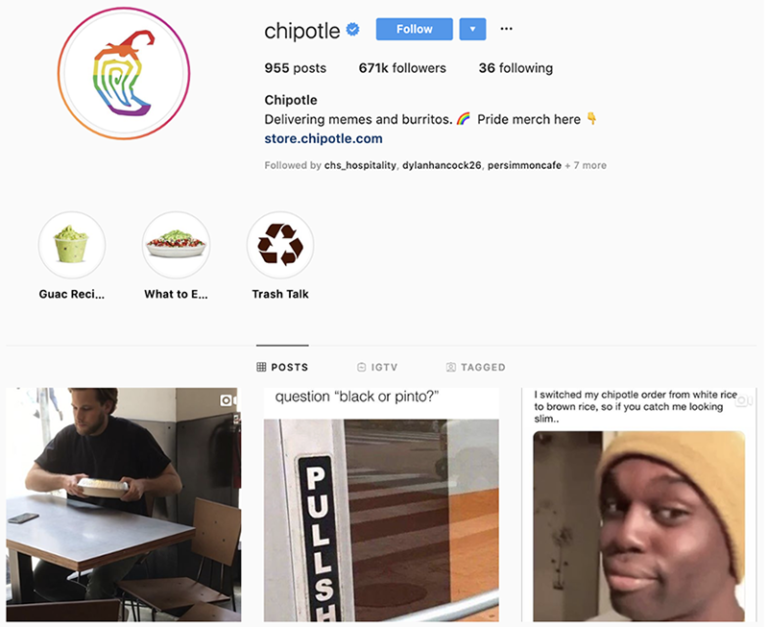Click the IGTV icon in the tab bar
768x627 pixels.
tap(361, 367)
